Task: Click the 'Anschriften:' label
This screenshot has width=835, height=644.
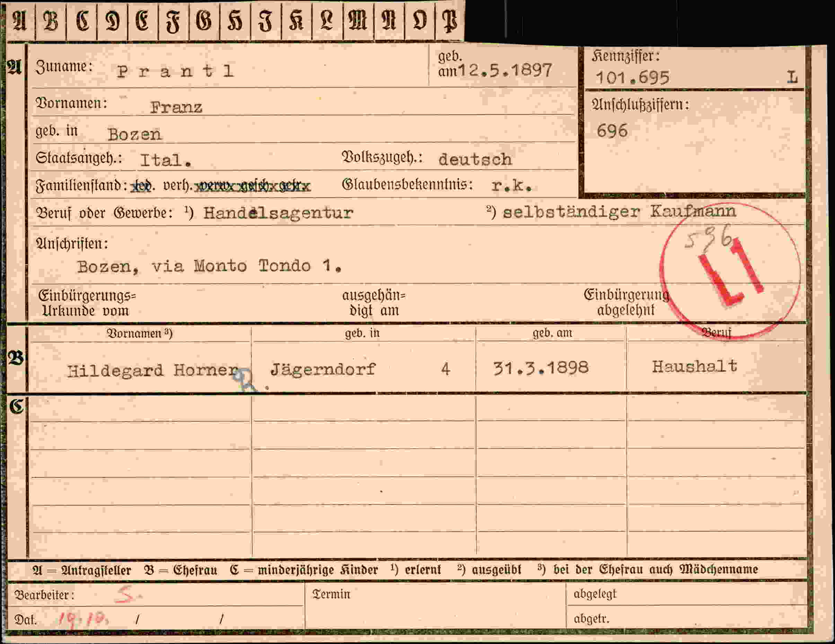Action: click(x=72, y=244)
